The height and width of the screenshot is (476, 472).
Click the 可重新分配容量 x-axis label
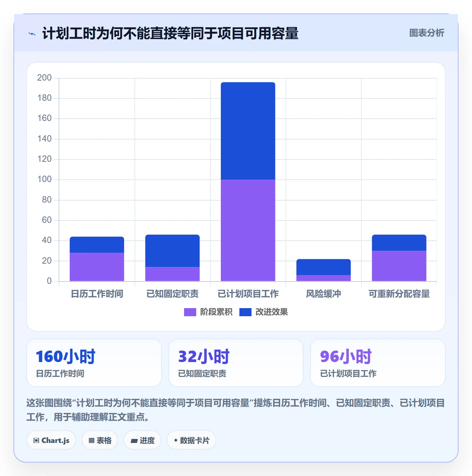pyautogui.click(x=399, y=294)
